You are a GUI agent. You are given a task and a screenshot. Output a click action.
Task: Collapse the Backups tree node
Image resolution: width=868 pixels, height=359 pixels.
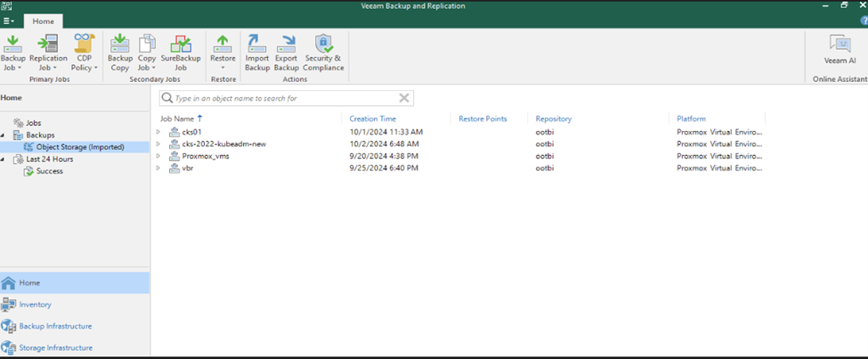4,135
